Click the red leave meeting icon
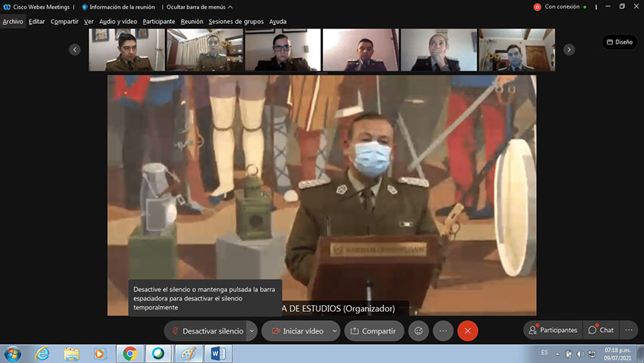 click(x=468, y=331)
